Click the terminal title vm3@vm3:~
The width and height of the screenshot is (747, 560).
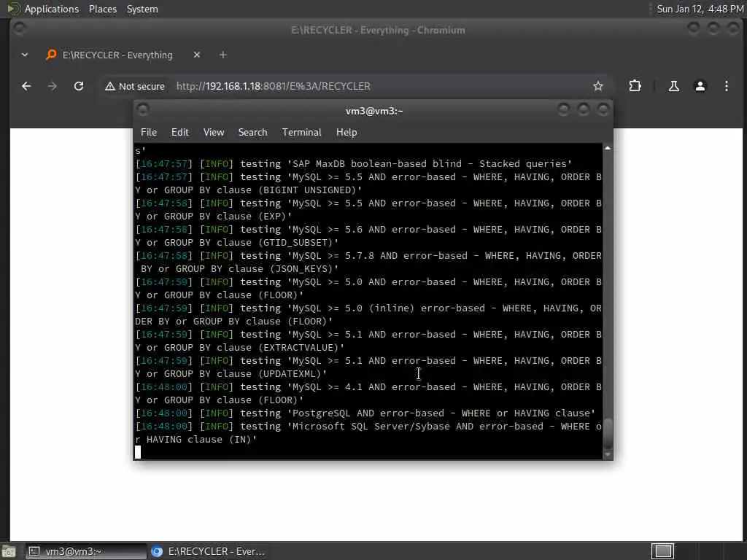(374, 111)
